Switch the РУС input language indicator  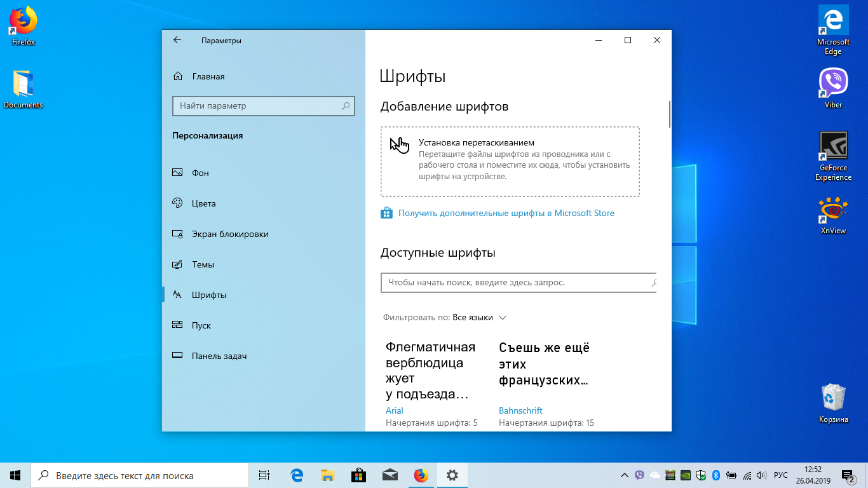click(x=781, y=475)
